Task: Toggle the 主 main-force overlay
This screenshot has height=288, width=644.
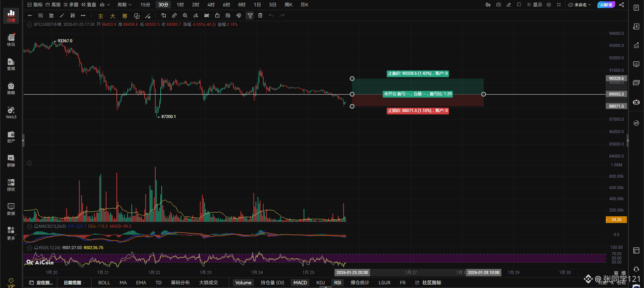Action: 101,16
